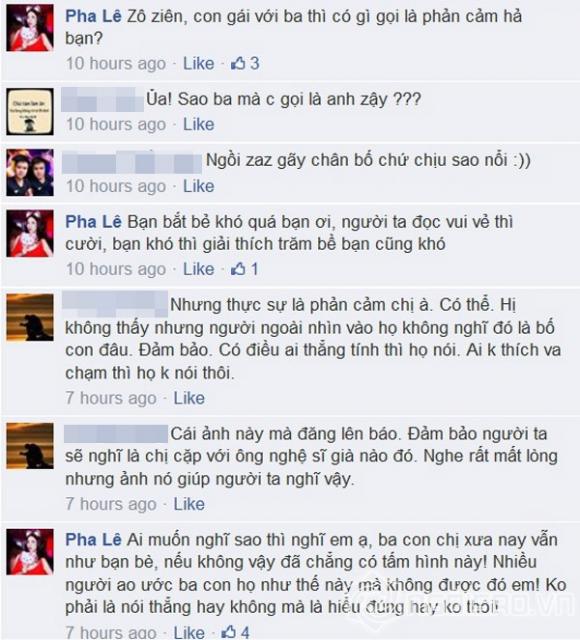Like the 'Ủa! Sao ba' comment
Image resolution: width=580 pixels, height=640 pixels.
coord(198,124)
